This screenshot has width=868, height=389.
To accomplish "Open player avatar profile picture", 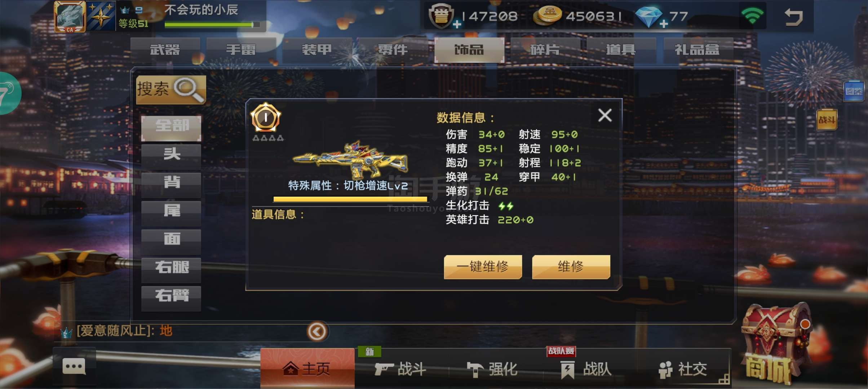I will pyautogui.click(x=70, y=17).
